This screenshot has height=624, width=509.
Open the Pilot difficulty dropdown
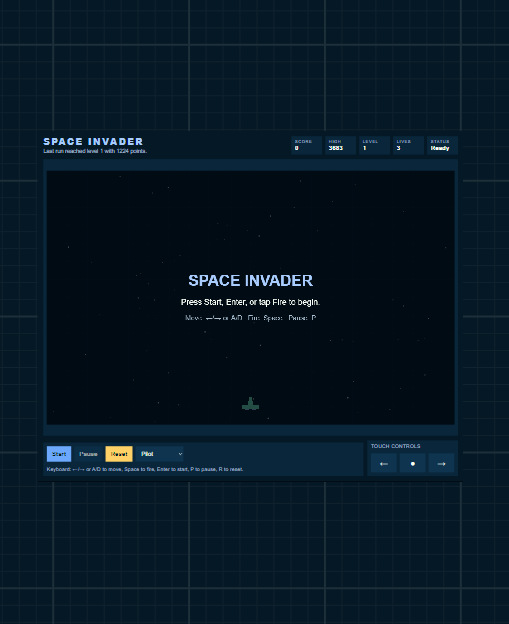click(160, 454)
